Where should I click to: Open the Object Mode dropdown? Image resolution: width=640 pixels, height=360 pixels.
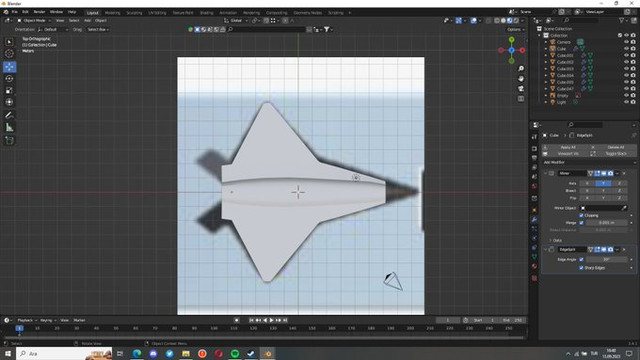[34, 20]
